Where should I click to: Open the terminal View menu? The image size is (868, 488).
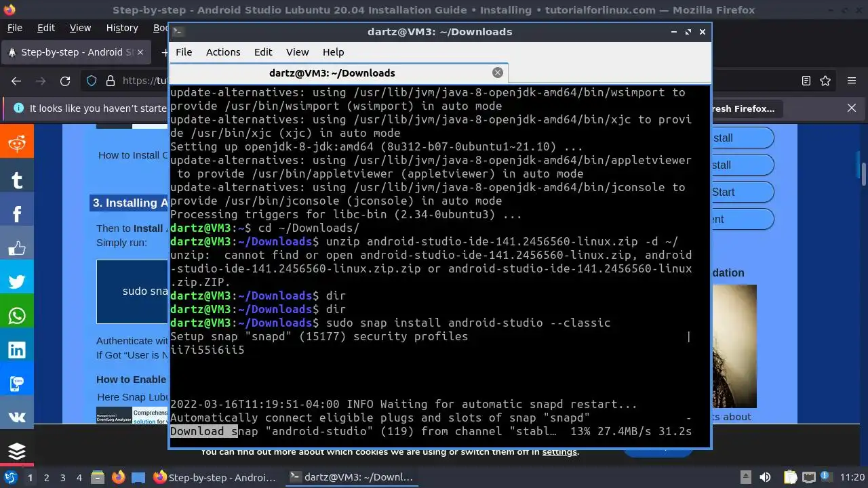[x=297, y=52]
